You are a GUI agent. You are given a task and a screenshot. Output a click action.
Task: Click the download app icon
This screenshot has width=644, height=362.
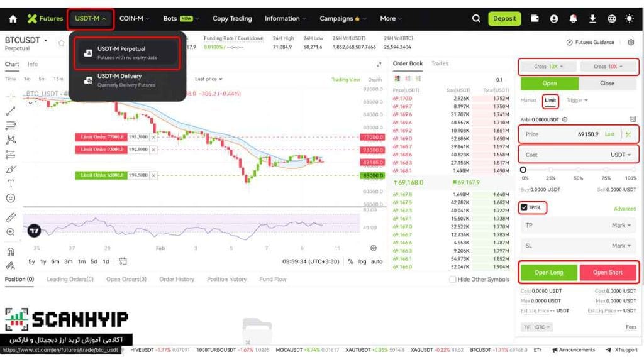pyautogui.click(x=592, y=19)
